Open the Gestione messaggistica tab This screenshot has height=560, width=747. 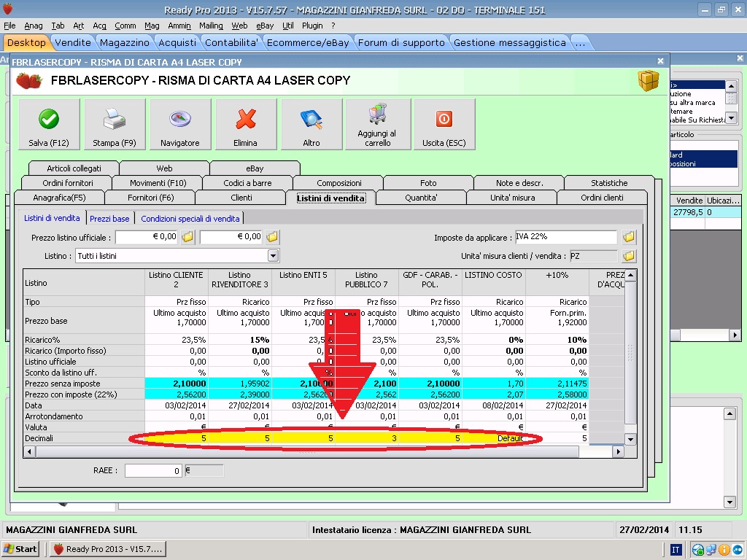(510, 43)
